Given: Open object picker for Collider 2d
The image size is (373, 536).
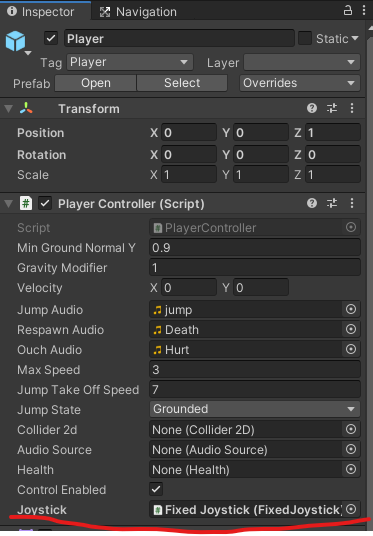Looking at the screenshot, I should click(351, 429).
